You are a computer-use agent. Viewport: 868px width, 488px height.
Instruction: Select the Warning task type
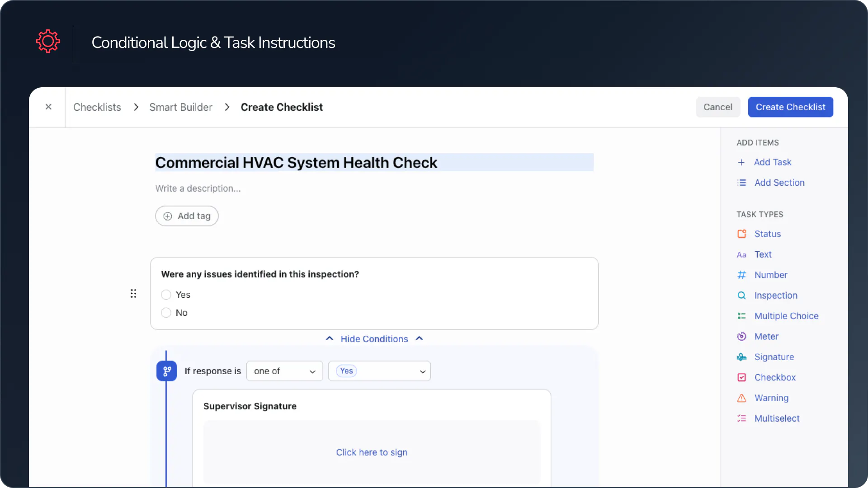(771, 398)
